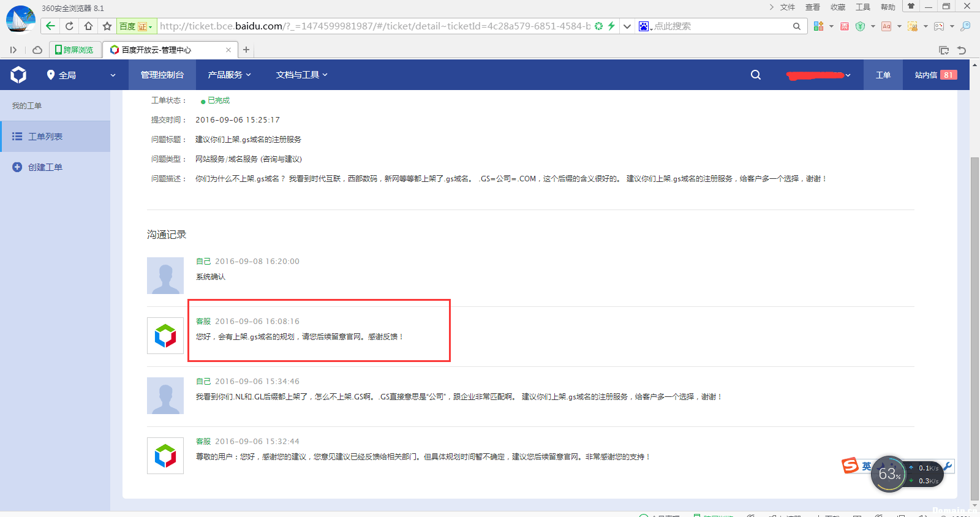The image size is (980, 517).
Task: Click the 我的工单 sidebar heading
Action: click(27, 106)
